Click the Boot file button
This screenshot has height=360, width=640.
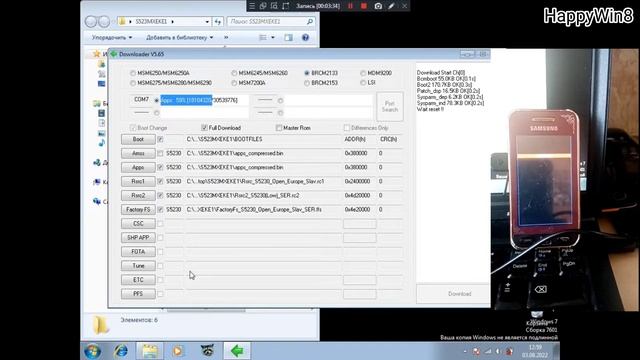tap(138, 139)
